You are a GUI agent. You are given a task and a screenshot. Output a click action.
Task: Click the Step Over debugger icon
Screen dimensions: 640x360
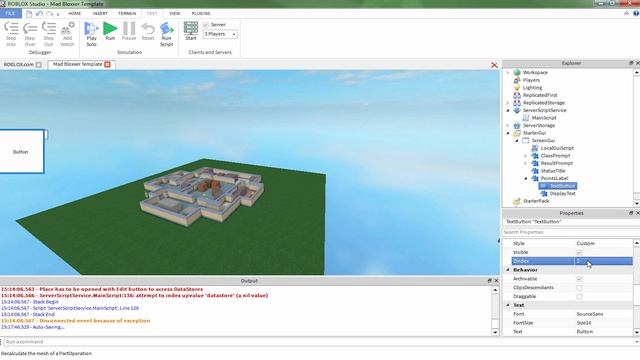(x=30, y=29)
